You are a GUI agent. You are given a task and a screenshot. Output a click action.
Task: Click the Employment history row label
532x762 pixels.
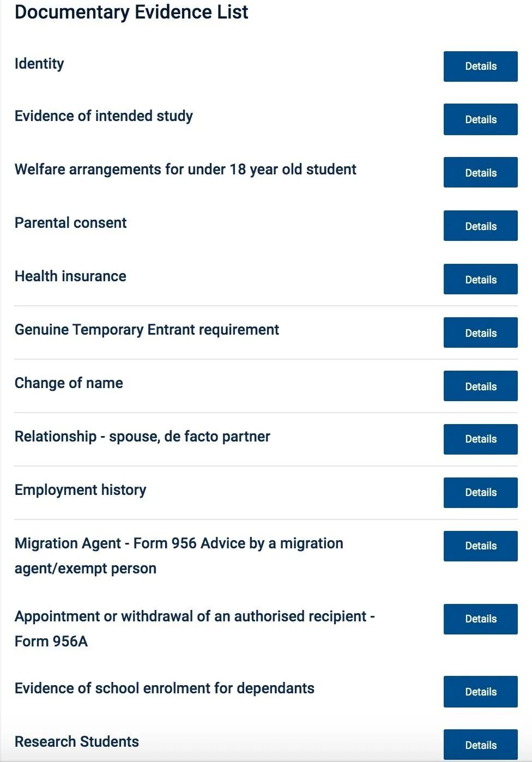pyautogui.click(x=80, y=490)
